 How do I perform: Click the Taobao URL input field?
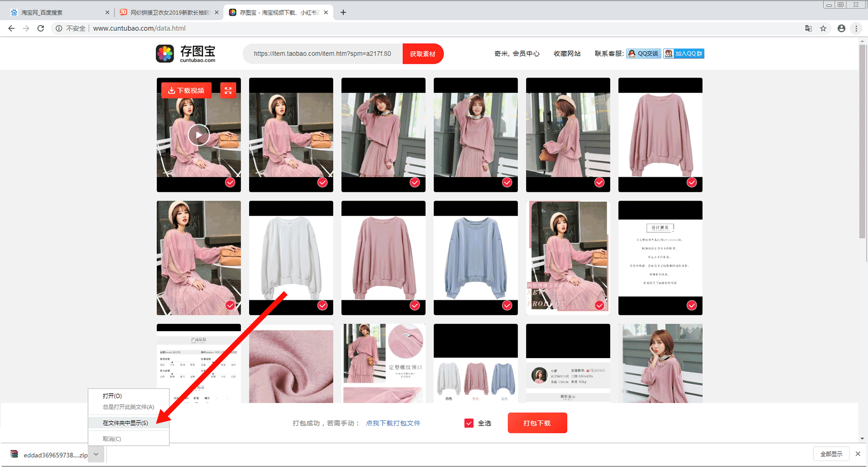[x=323, y=54]
